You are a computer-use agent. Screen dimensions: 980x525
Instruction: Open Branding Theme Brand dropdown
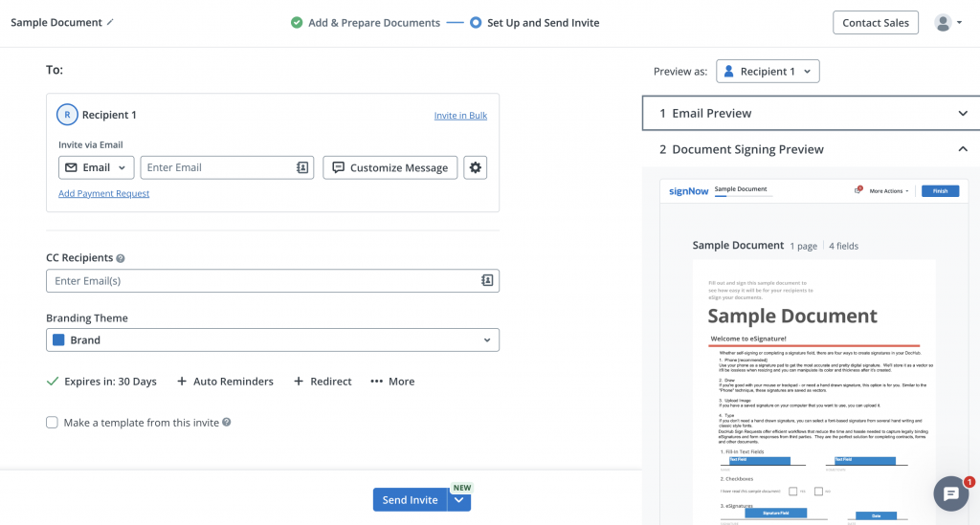coord(273,340)
